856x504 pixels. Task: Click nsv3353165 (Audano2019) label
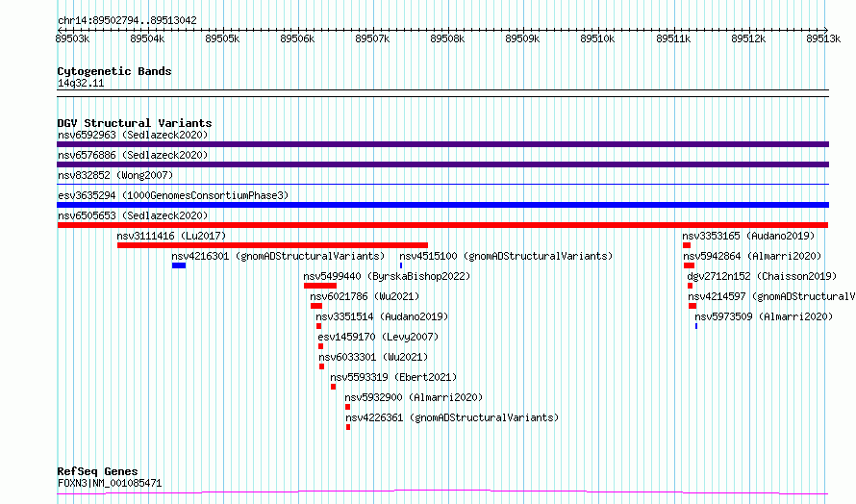click(748, 236)
